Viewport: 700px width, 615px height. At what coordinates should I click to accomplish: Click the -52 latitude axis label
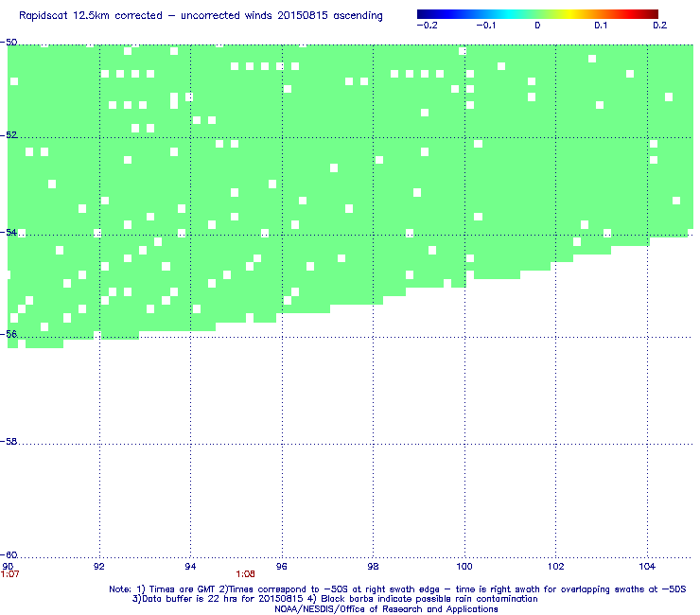[x=9, y=135]
